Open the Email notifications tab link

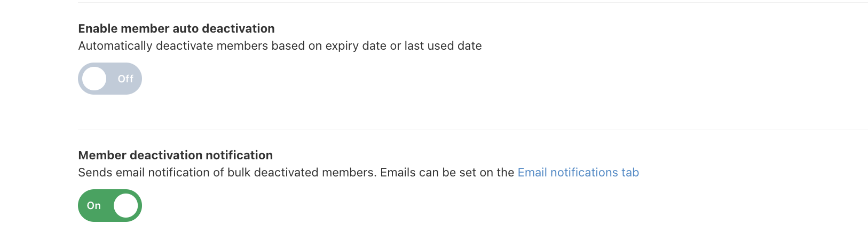point(578,173)
